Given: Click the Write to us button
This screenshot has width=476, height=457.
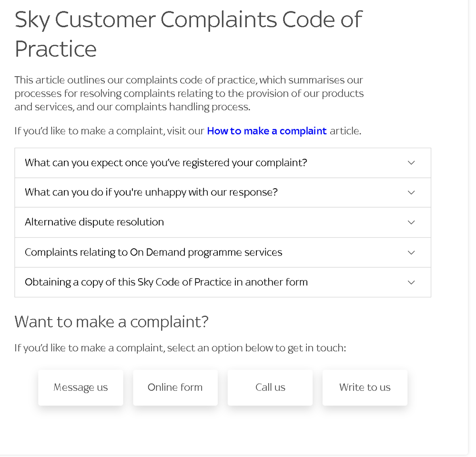Looking at the screenshot, I should (365, 387).
